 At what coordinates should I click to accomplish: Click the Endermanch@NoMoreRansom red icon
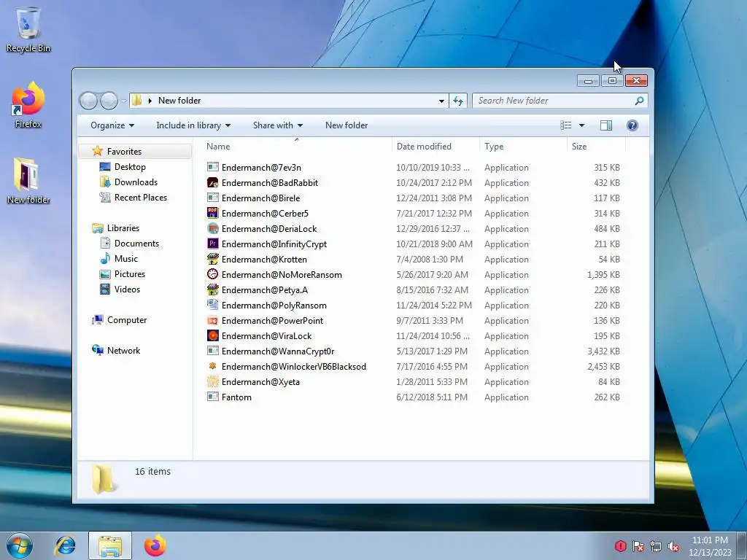coord(212,275)
